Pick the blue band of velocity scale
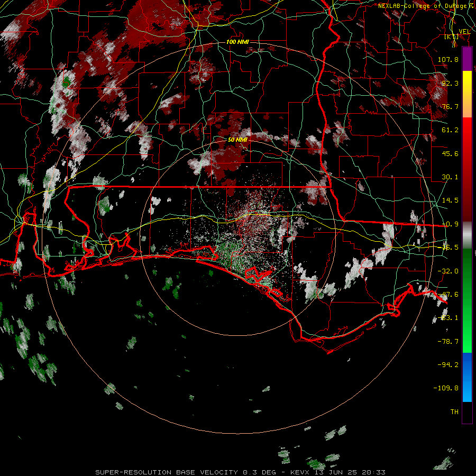This screenshot has height=476, width=476. coord(467,377)
